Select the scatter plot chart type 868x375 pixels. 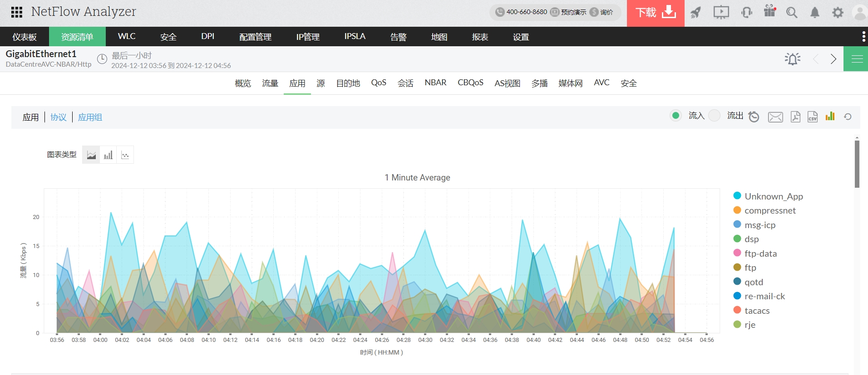click(x=125, y=155)
